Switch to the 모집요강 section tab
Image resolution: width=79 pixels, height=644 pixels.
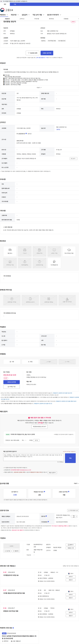(7, 19)
